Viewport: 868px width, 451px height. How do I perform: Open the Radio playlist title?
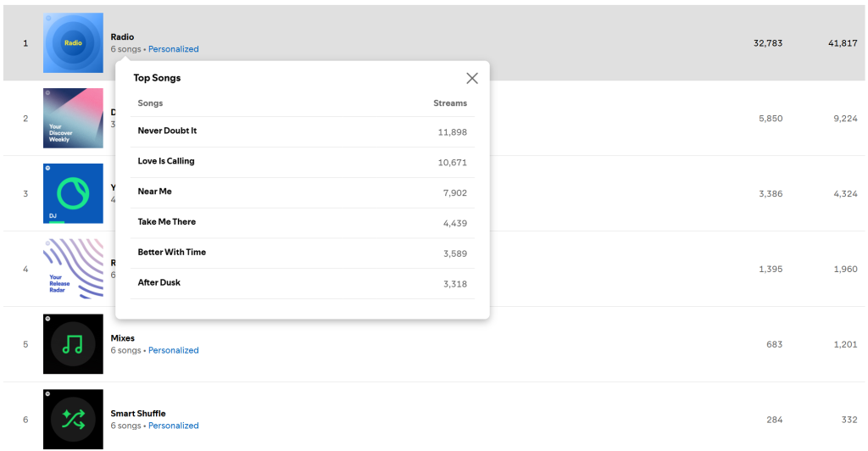[122, 37]
